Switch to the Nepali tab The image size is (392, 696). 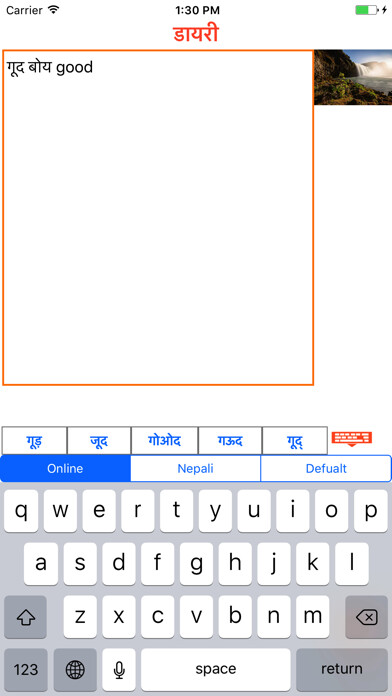point(195,468)
